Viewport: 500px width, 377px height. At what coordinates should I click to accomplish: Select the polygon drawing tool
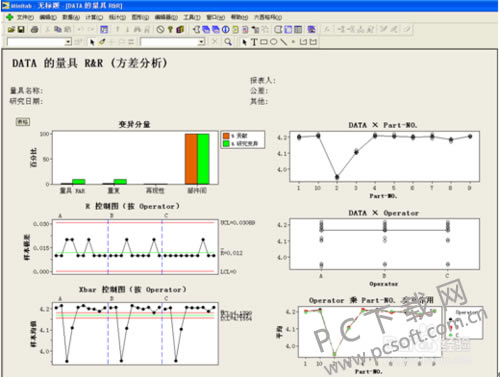[313, 42]
